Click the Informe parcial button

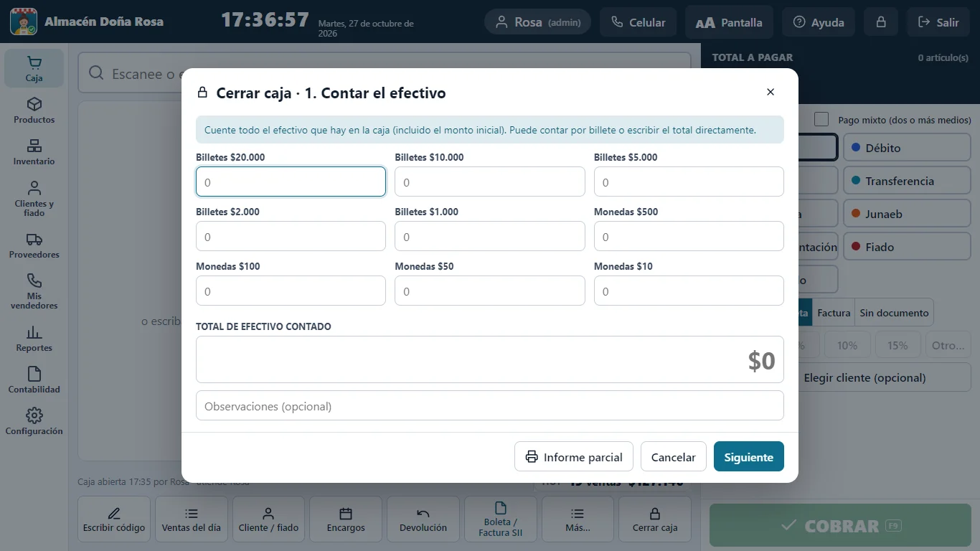point(573,457)
